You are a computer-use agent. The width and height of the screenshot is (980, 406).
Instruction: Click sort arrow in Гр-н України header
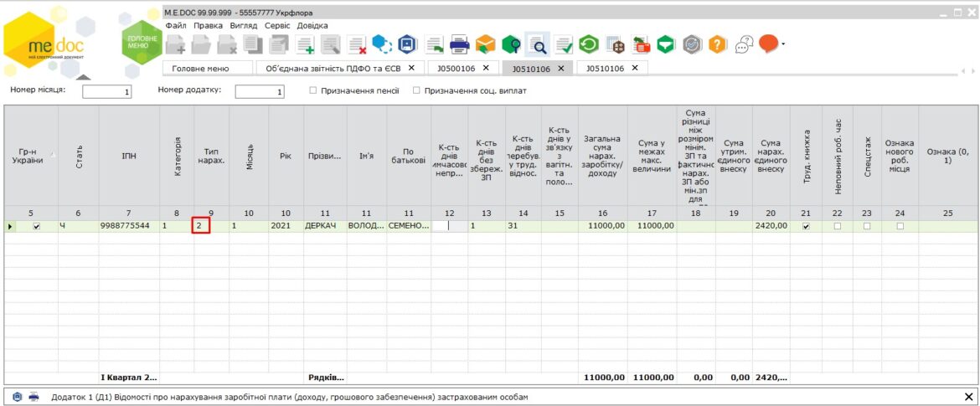click(x=53, y=154)
